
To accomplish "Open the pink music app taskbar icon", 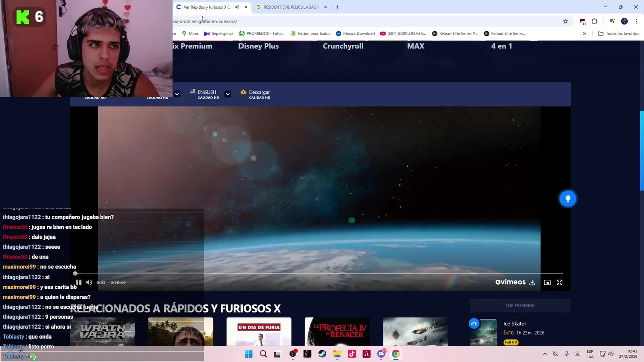I will coord(352,354).
